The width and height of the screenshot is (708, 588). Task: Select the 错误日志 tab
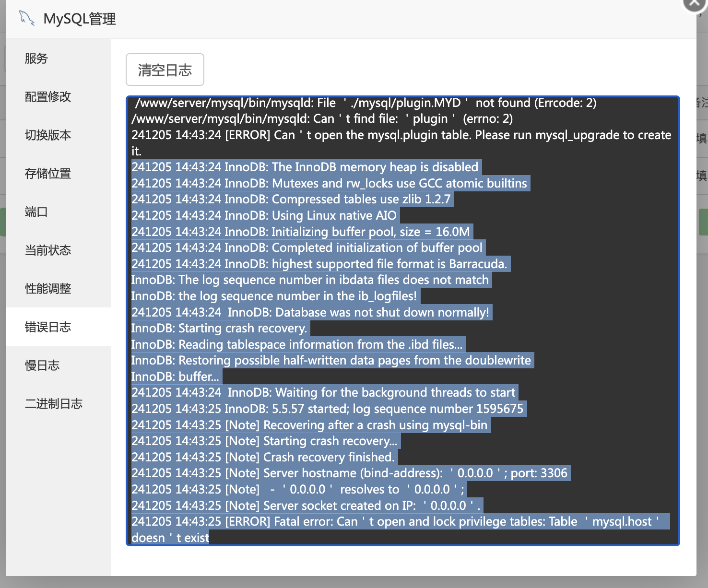tap(59, 327)
